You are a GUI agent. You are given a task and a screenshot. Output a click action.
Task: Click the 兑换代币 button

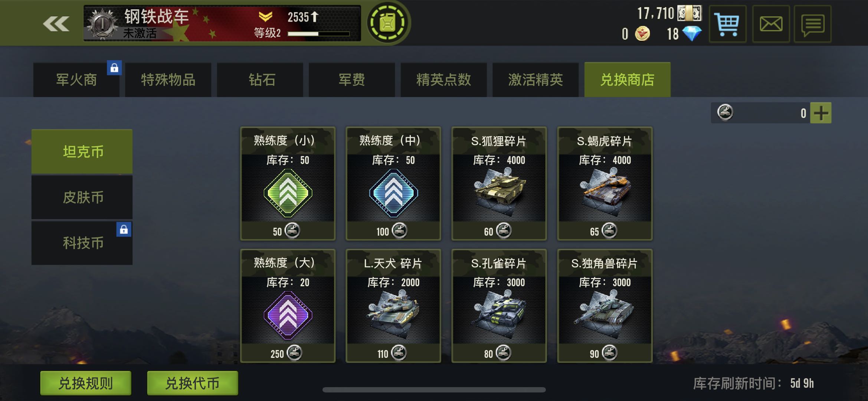[x=193, y=383]
